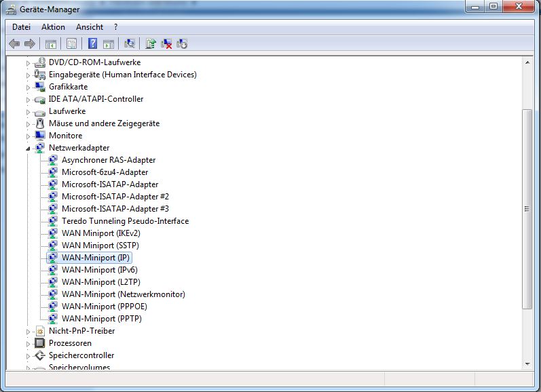Screen dimensions: 541x392
Task: Click the Back arrow toolbar icon
Action: (14, 44)
